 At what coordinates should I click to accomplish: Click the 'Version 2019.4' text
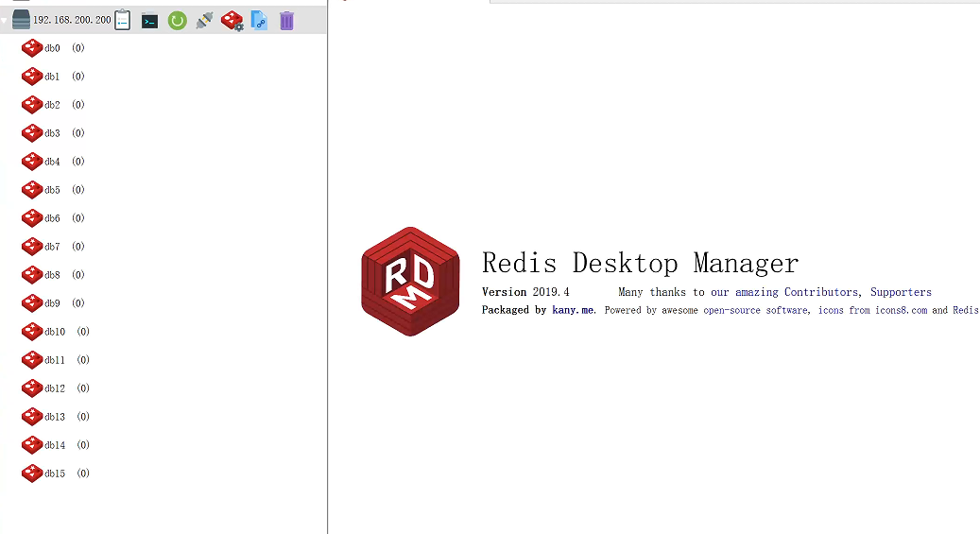525,292
